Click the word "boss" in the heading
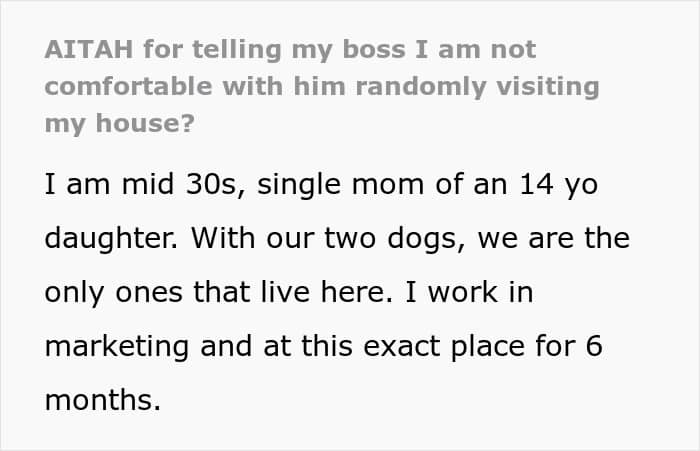The image size is (700, 451). coord(374,49)
